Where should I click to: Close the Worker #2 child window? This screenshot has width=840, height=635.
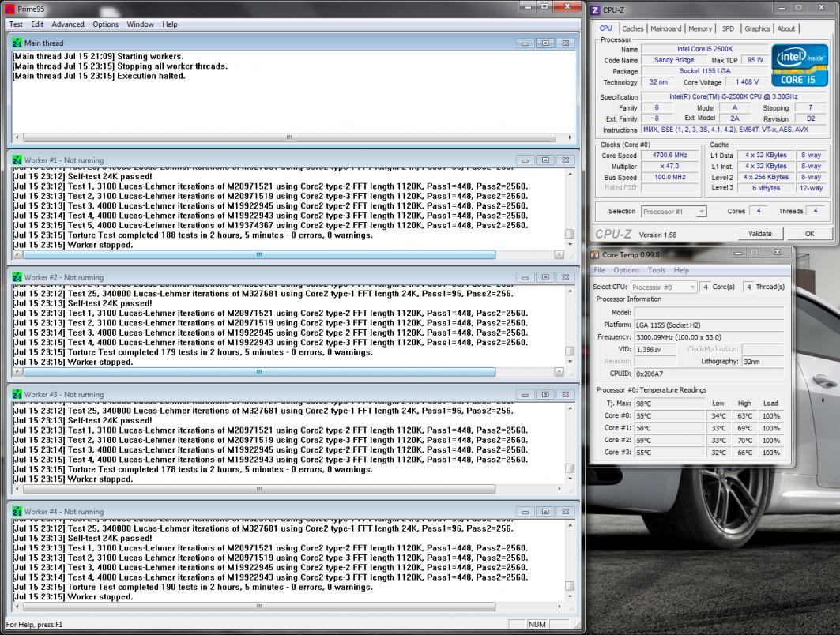(x=565, y=277)
